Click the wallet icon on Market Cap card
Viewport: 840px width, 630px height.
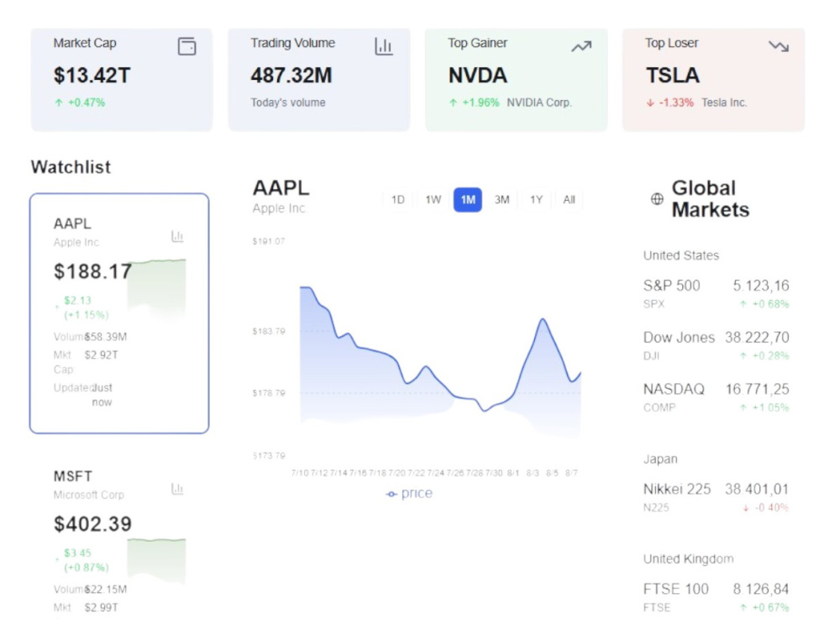(187, 46)
